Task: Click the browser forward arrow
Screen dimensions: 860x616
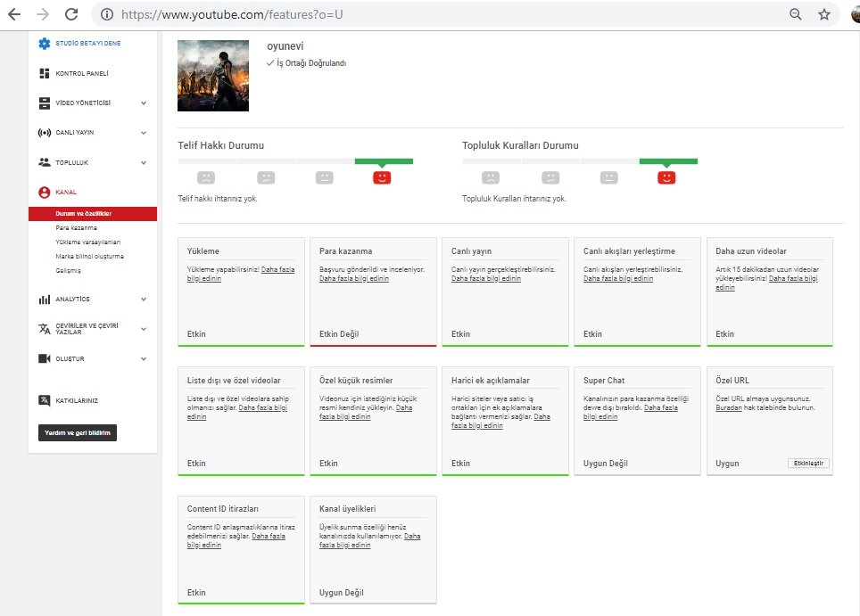Action: [x=43, y=14]
